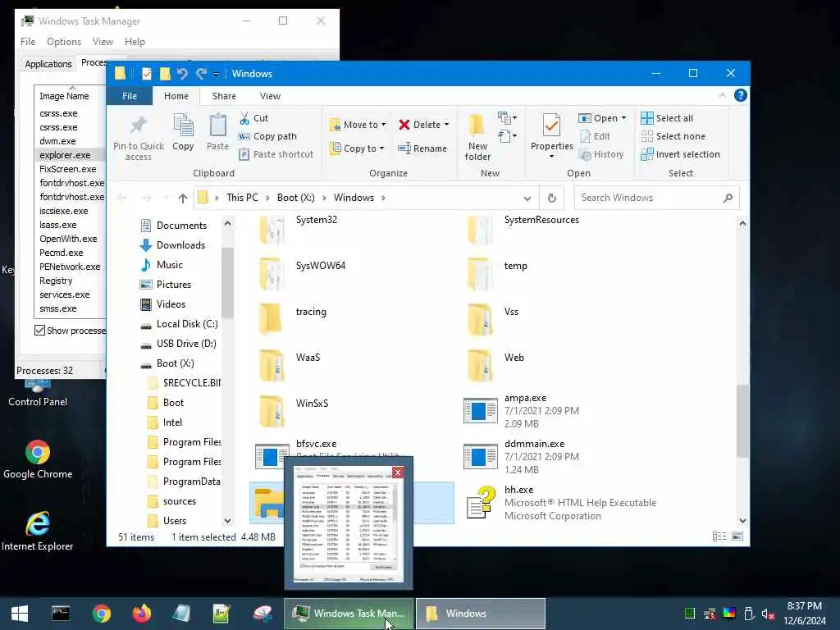
Task: Click Invert selection
Action: pyautogui.click(x=680, y=154)
